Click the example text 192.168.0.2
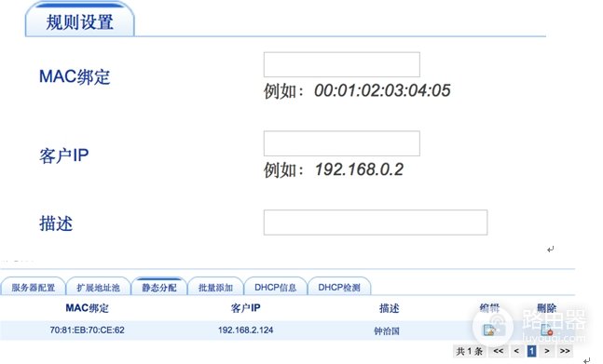The width and height of the screenshot is (603, 364). (x=359, y=169)
